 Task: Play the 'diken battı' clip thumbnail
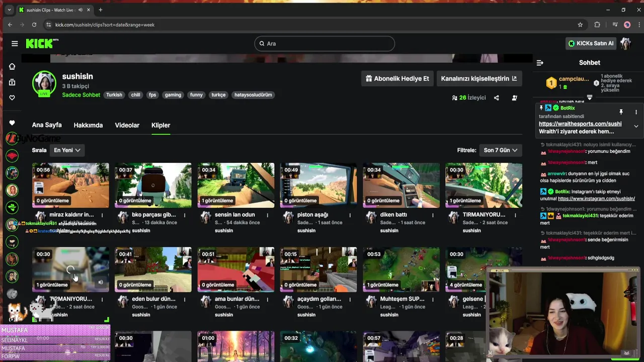tap(401, 185)
